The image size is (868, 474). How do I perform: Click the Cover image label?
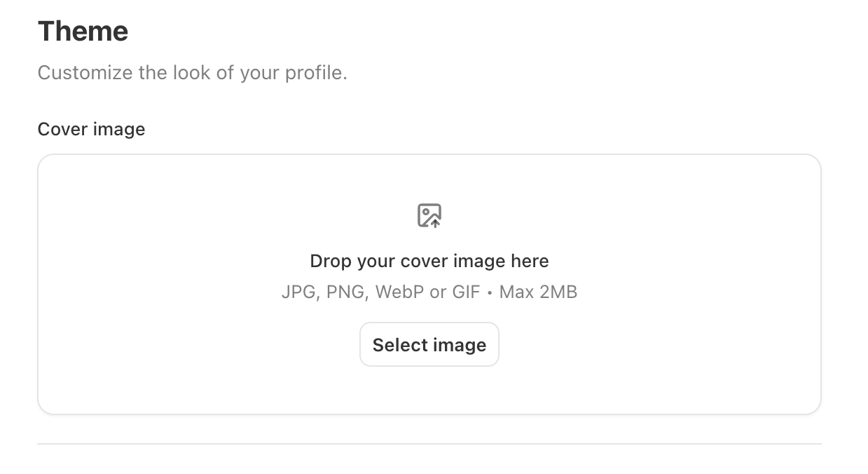(91, 129)
